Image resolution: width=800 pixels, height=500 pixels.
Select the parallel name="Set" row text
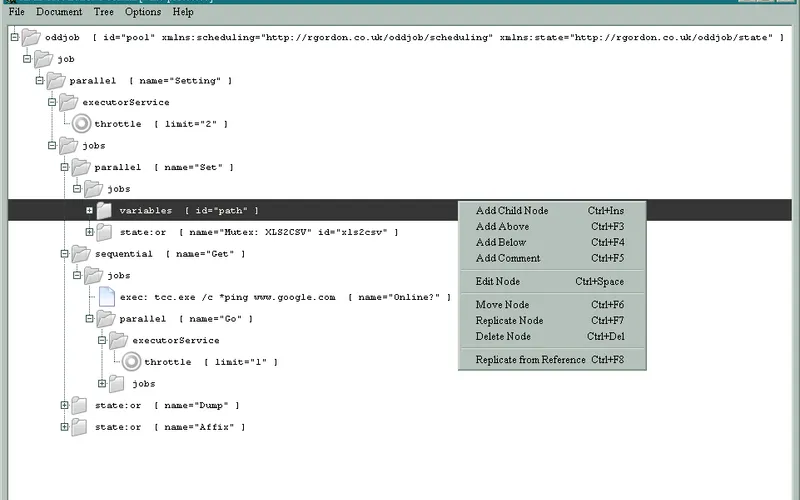(x=164, y=167)
